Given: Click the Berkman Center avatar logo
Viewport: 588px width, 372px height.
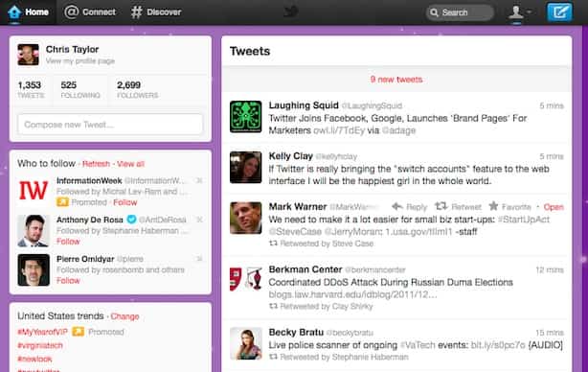Looking at the screenshot, I should 245,279.
